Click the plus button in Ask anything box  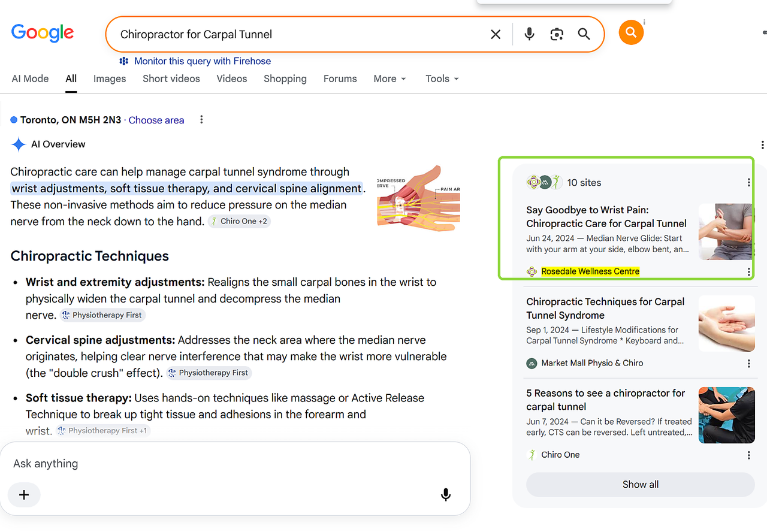click(24, 495)
